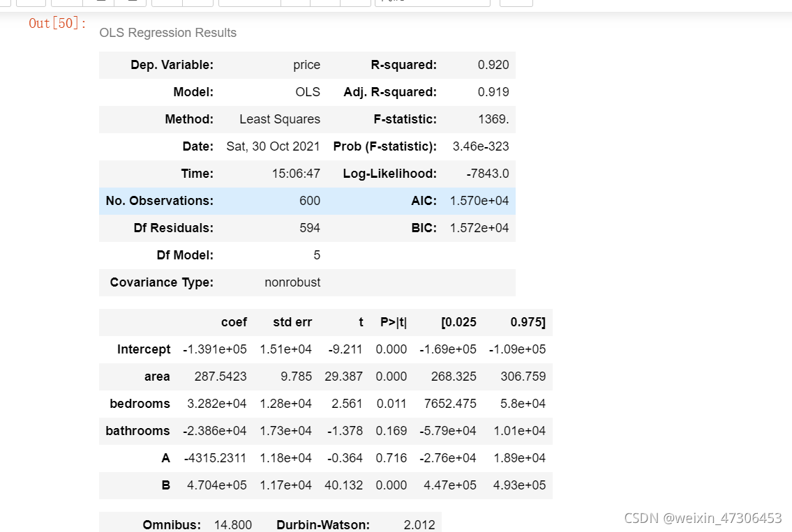Image resolution: width=792 pixels, height=532 pixels.
Task: Select the bedrooms lower bound 7652.475
Action: (450, 404)
